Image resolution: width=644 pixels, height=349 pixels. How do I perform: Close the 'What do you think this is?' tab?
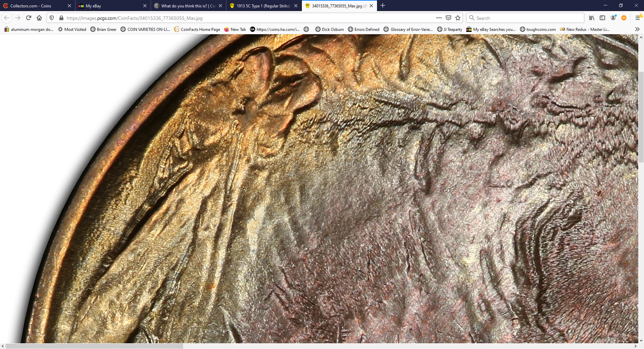coord(220,6)
